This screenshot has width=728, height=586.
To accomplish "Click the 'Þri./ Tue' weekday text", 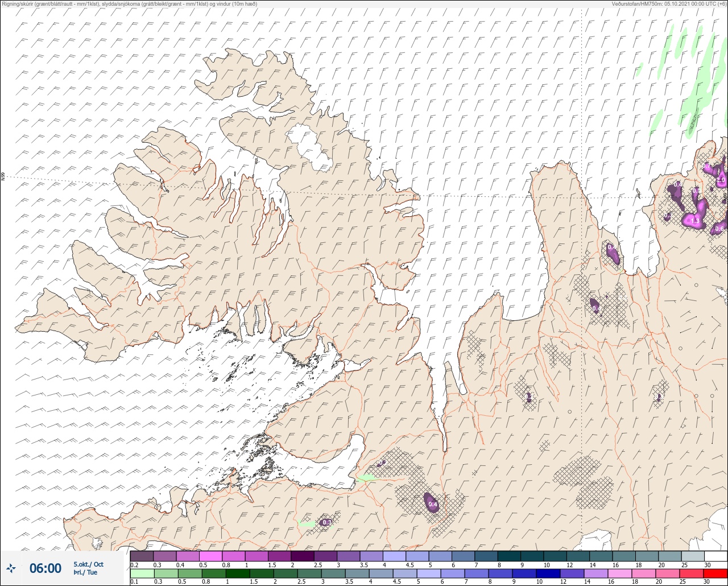I will click(85, 572).
